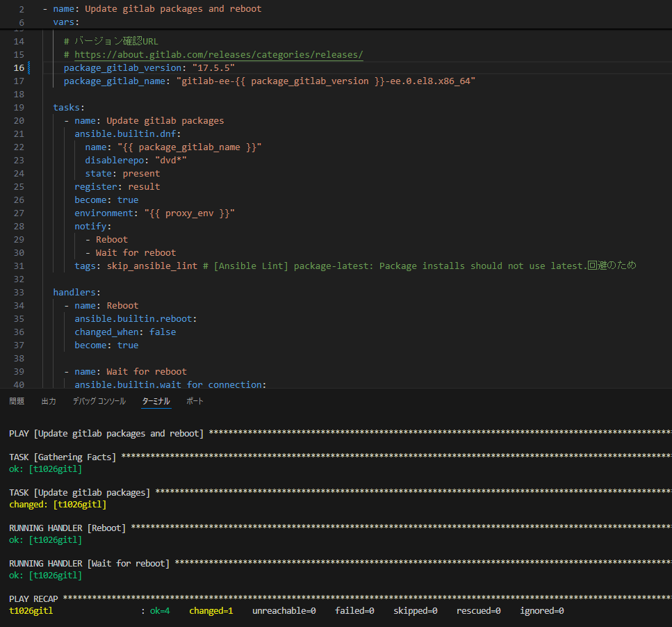Click terminal 'TASK [Gathering Facts]' line
Screen dimensions: 672x627
(x=63, y=457)
